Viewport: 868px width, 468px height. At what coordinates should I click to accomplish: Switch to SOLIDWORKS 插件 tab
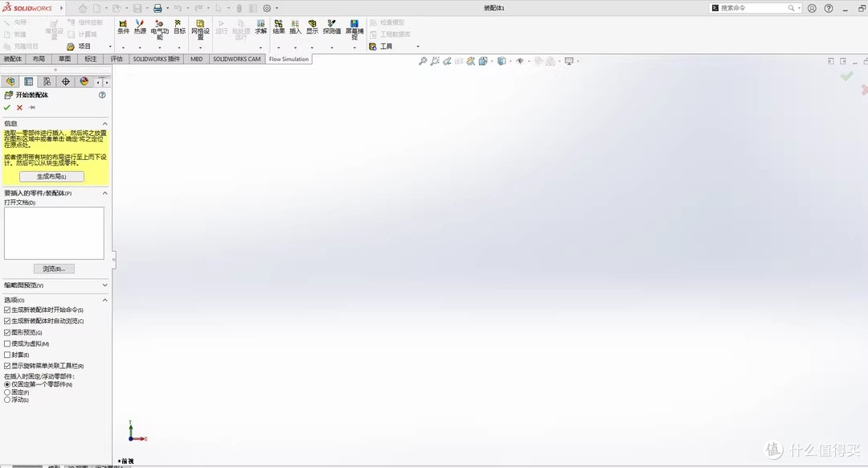point(156,59)
